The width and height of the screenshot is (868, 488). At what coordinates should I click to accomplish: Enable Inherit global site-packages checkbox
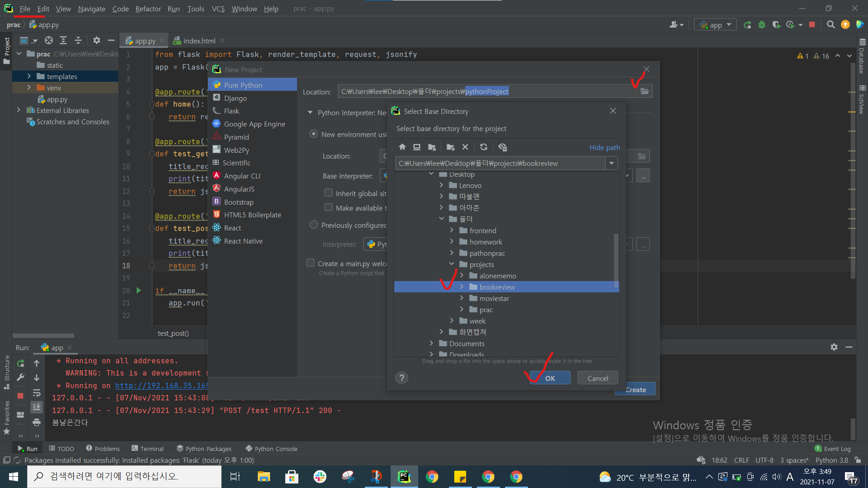pos(329,193)
